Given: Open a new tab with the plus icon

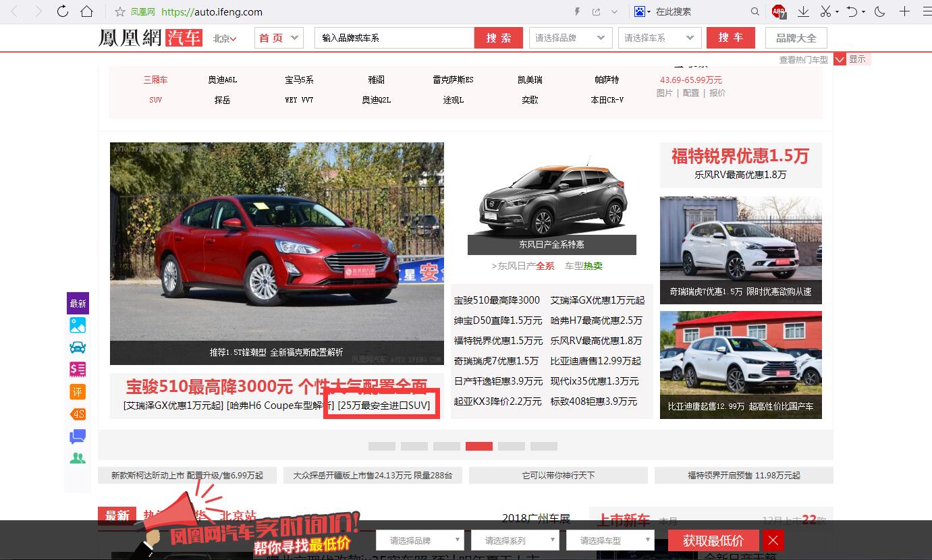Looking at the screenshot, I should [x=904, y=11].
